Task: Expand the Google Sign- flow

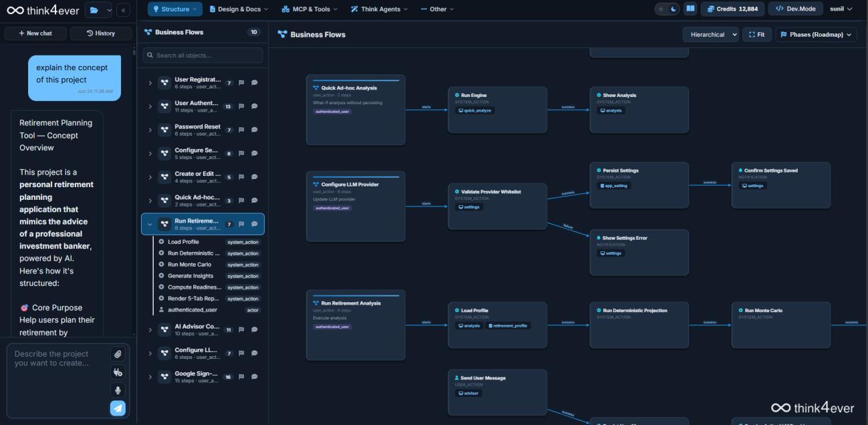Action: (x=150, y=377)
